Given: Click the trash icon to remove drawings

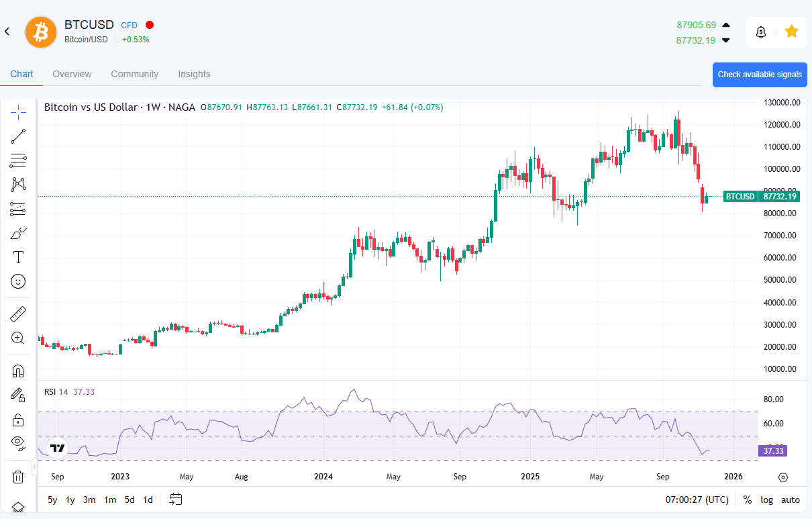Looking at the screenshot, I should (x=18, y=477).
